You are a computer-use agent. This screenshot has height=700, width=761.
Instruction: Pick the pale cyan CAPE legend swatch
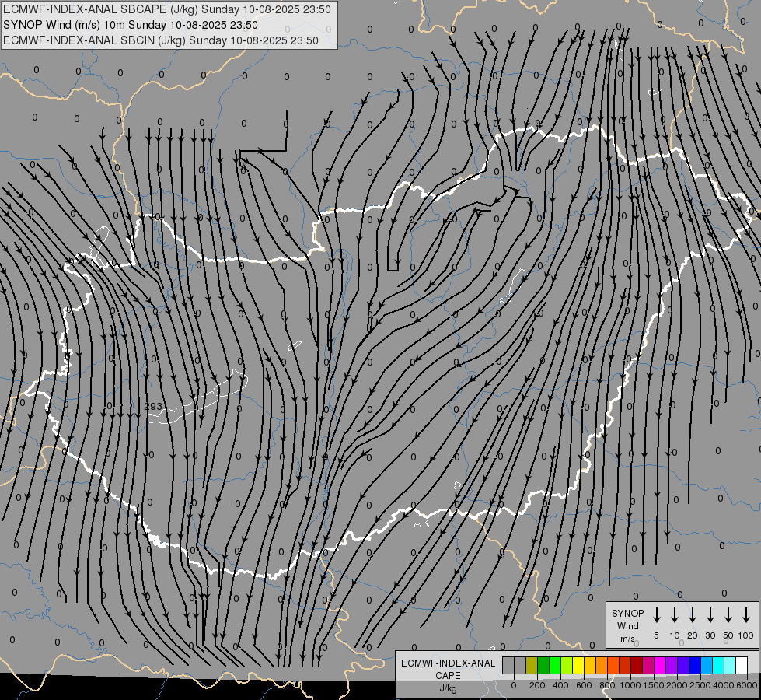[x=729, y=665]
